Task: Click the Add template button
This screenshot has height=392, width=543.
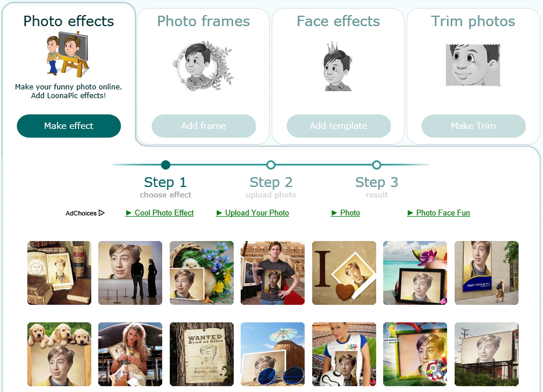Action: coord(338,126)
